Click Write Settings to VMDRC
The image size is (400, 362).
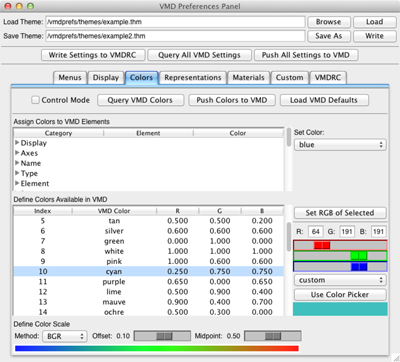click(93, 55)
